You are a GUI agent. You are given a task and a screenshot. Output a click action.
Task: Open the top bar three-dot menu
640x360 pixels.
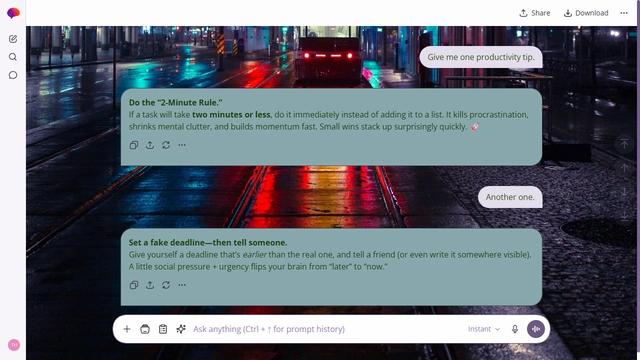coord(624,13)
